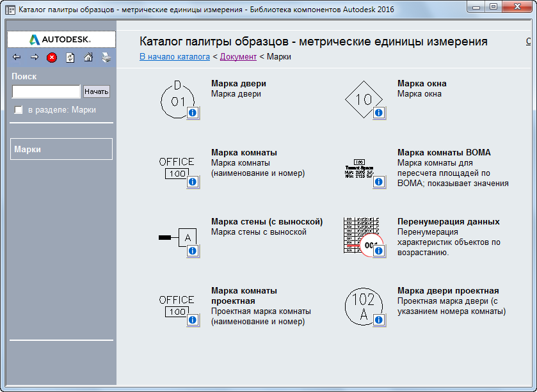Minimize the catalog window
537x392 pixels.
[476, 6]
